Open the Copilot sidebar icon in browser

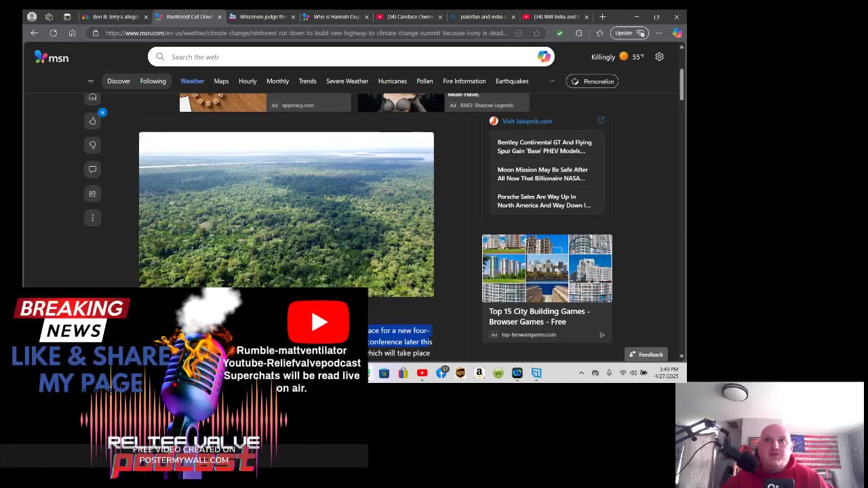pyautogui.click(x=677, y=33)
